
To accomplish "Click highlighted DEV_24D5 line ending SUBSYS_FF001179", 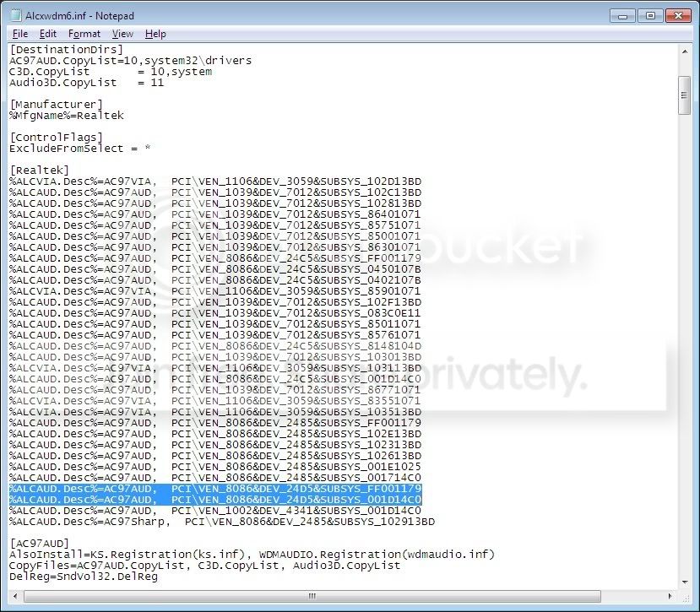I will pyautogui.click(x=215, y=489).
